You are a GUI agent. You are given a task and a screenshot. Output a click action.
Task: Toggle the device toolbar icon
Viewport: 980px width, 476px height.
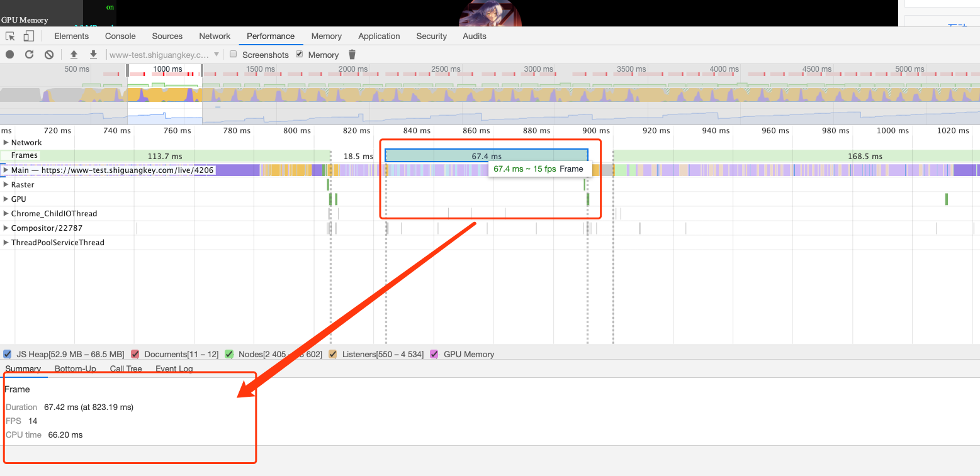click(x=28, y=36)
